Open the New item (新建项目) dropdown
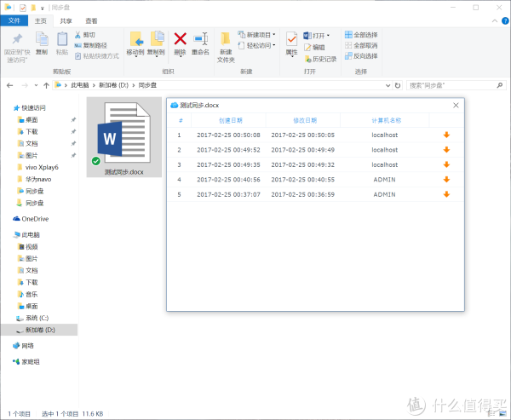This screenshot has height=420, width=511. (x=257, y=35)
